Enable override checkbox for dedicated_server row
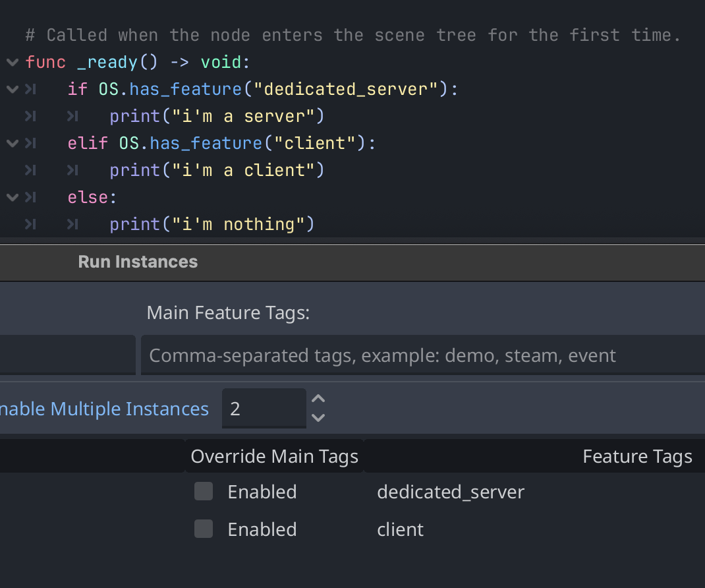705x588 pixels. pos(204,491)
